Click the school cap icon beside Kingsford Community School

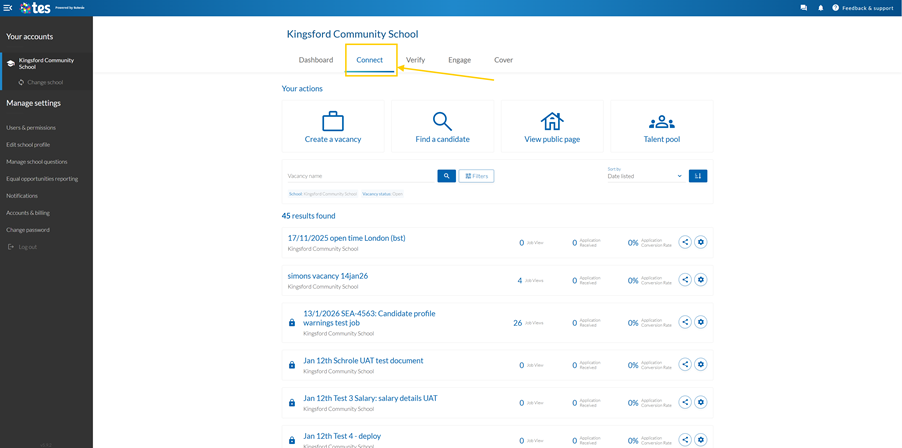click(x=10, y=63)
